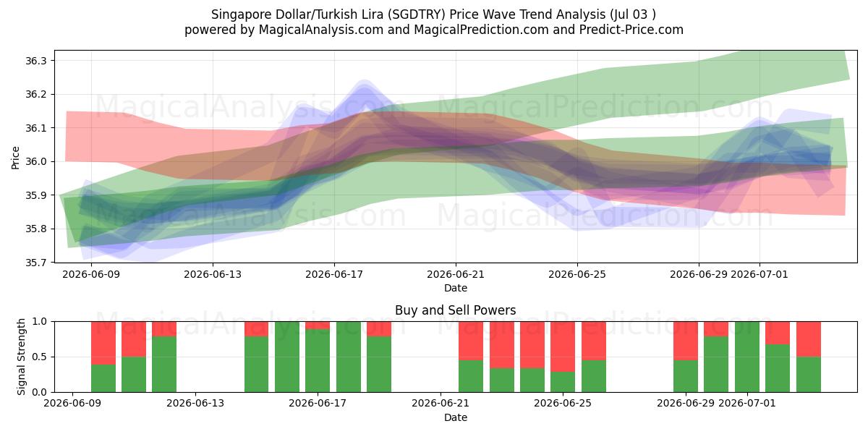Click 2026-07-01 tick under Buy and Sell Powers
Image resolution: width=868 pixels, height=434 pixels.
pos(746,404)
